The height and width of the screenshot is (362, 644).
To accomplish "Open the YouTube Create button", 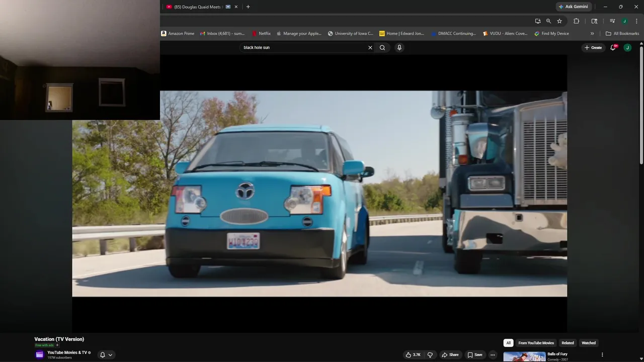I will coord(593,47).
